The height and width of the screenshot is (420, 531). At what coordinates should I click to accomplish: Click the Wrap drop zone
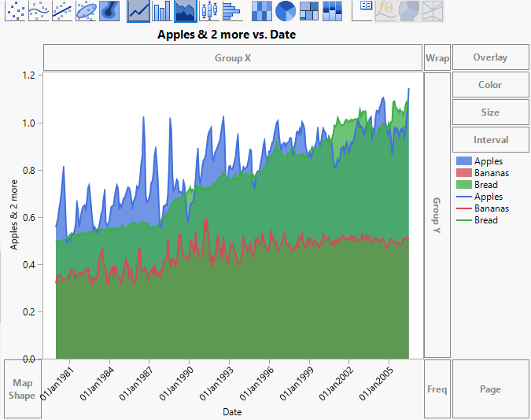pos(437,57)
